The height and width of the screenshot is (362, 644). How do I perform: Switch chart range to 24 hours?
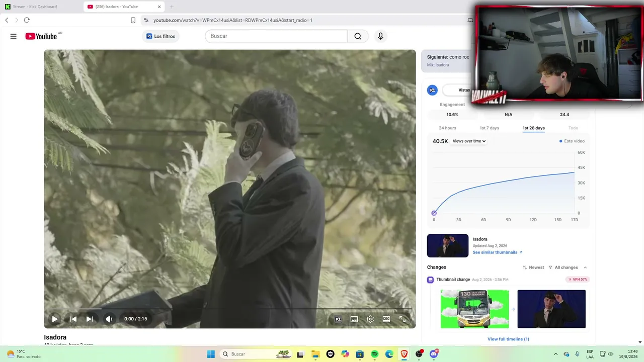(x=447, y=128)
